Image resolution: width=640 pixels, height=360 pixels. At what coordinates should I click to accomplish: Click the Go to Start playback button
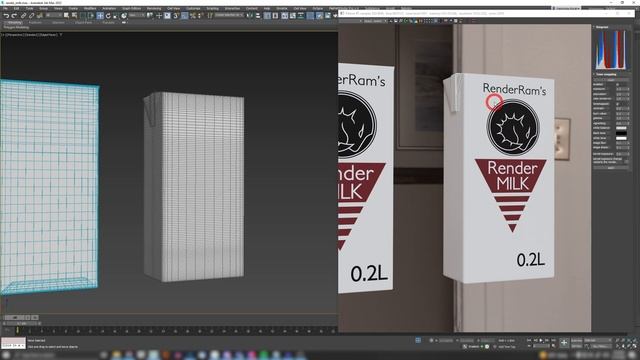[x=529, y=340]
